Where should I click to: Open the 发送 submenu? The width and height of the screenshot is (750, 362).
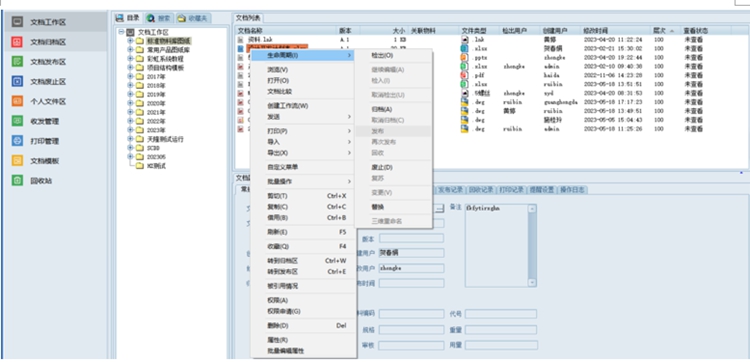[304, 117]
